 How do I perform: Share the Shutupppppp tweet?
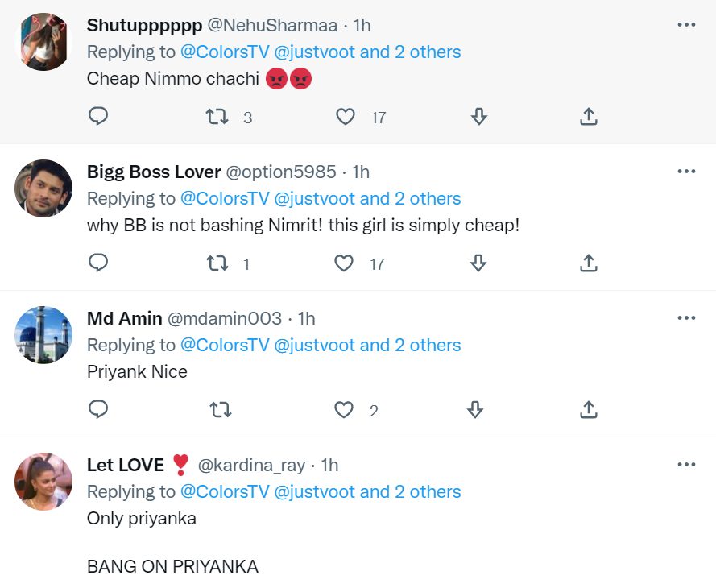[589, 117]
